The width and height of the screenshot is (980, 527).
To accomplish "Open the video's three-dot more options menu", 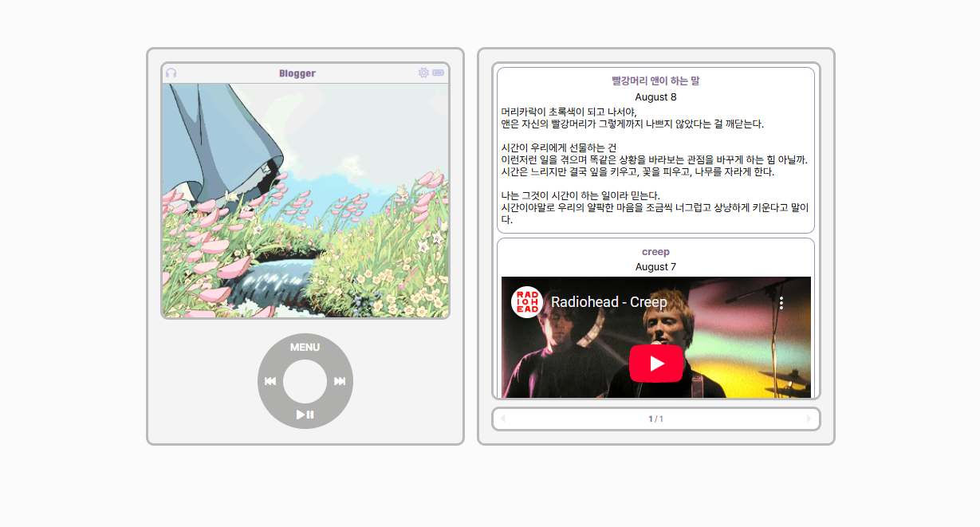I will pos(781,303).
